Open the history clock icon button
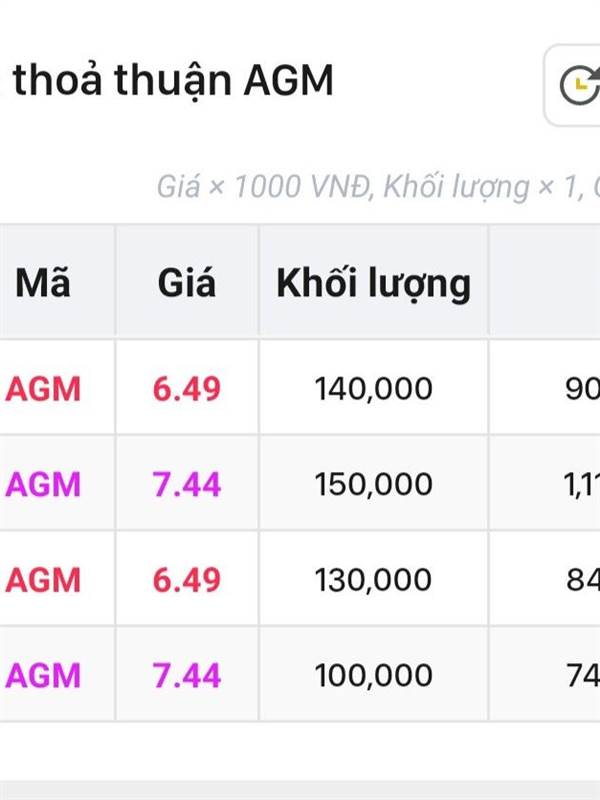The image size is (600, 800). coord(573,85)
